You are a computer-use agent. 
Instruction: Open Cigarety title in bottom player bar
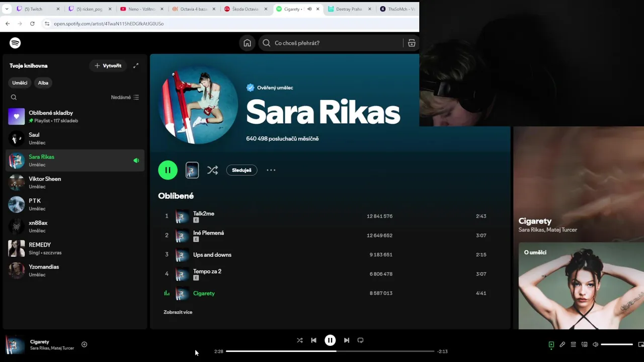click(x=39, y=342)
